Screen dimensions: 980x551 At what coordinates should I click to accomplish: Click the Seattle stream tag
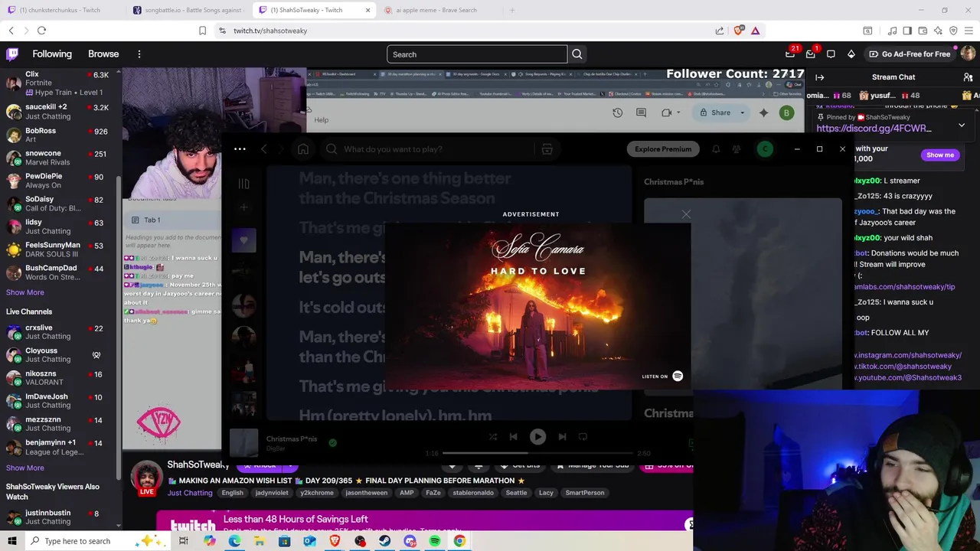tap(516, 493)
